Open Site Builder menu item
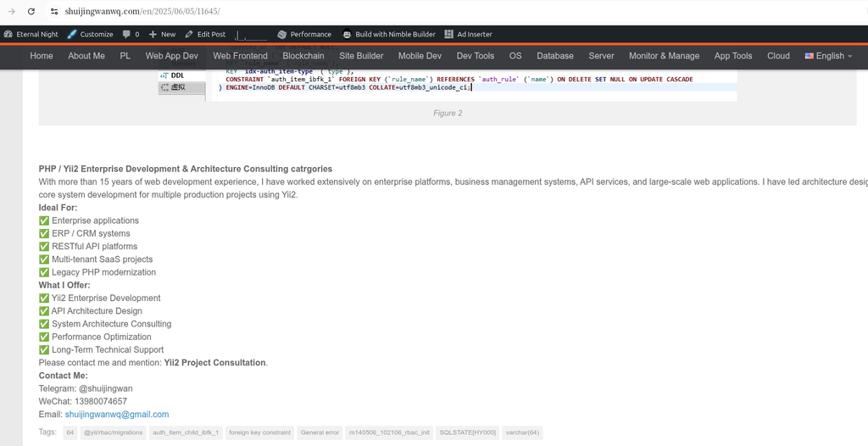The image size is (868, 446). pos(361,56)
